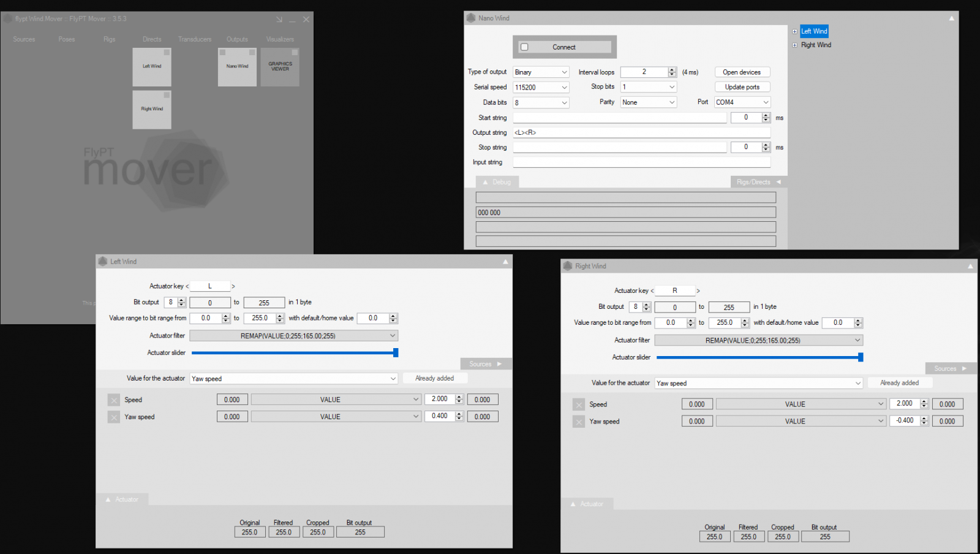Click the Right Wind window logo icon

click(x=568, y=266)
